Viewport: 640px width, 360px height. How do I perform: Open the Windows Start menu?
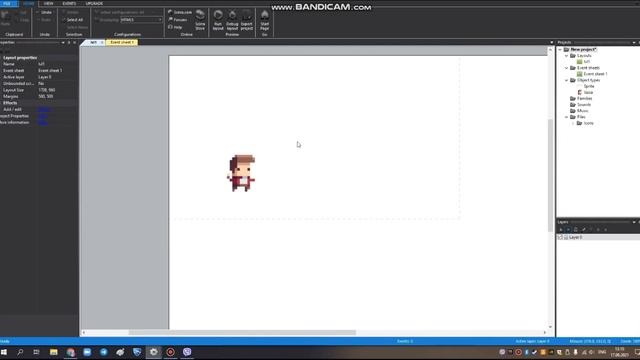4,352
